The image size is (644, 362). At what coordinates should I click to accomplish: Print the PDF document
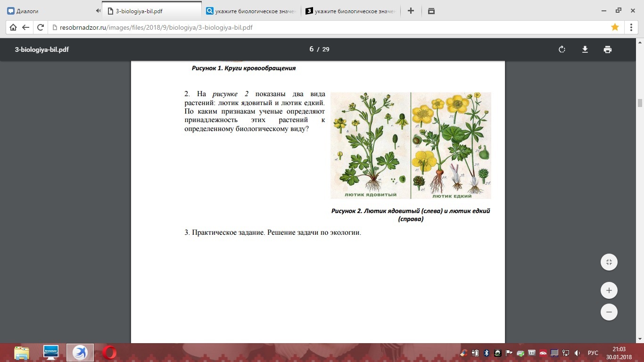pyautogui.click(x=608, y=49)
